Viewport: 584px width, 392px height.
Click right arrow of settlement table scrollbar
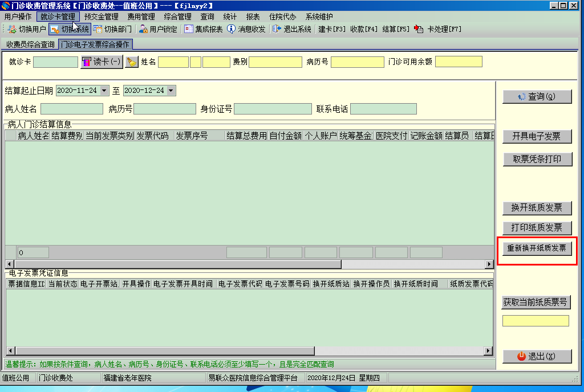pyautogui.click(x=489, y=264)
